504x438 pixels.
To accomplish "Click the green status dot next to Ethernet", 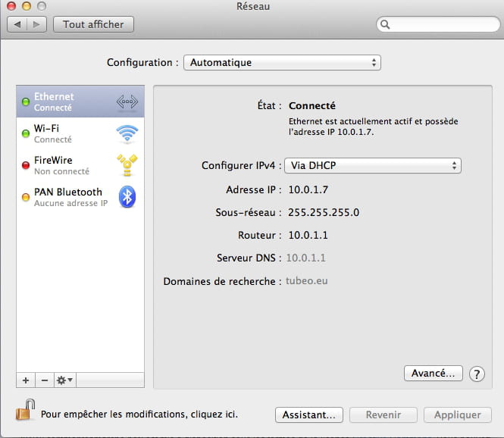I will 26,102.
